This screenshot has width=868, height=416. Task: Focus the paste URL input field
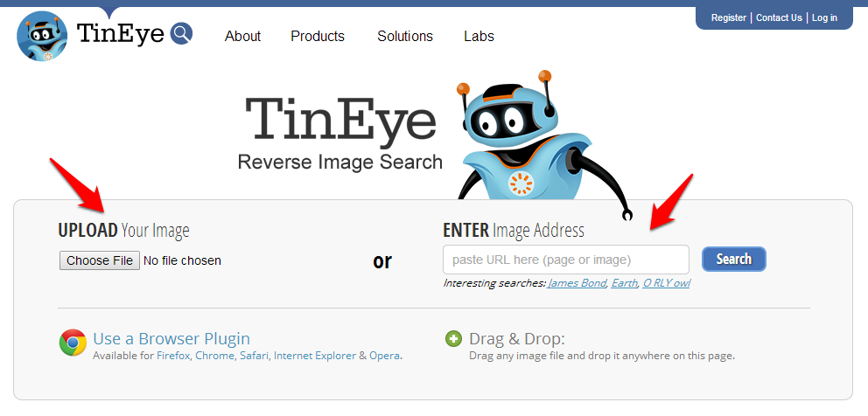(565, 260)
